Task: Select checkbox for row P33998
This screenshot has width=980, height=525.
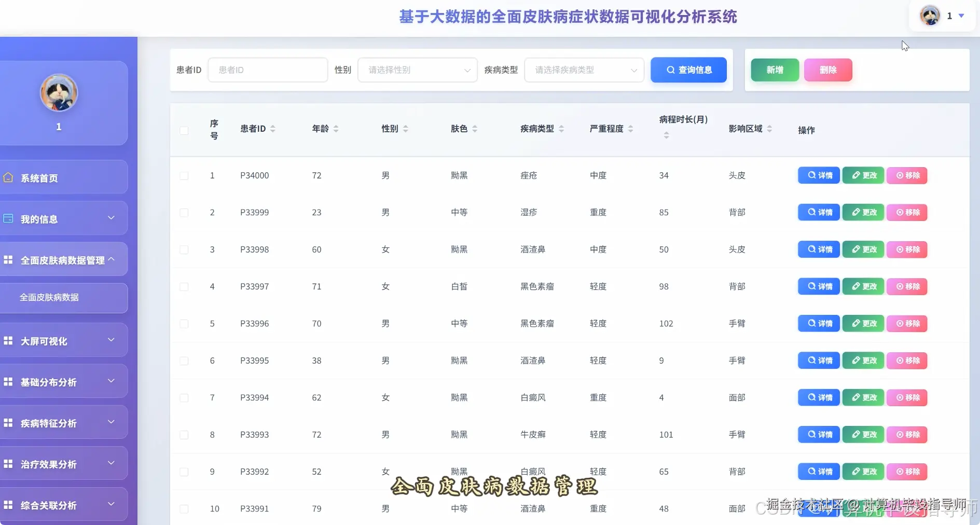Action: 184,250
